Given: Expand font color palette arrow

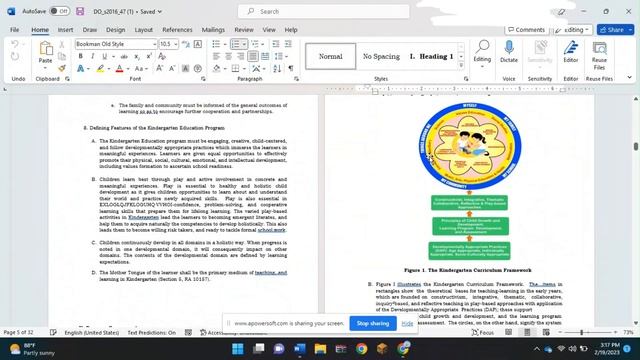Looking at the screenshot, I should (128, 69).
